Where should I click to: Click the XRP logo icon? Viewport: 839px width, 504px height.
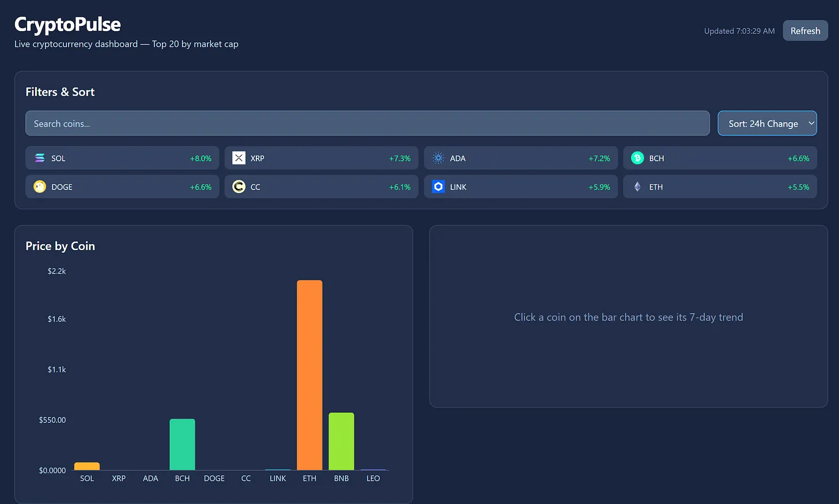(x=238, y=158)
